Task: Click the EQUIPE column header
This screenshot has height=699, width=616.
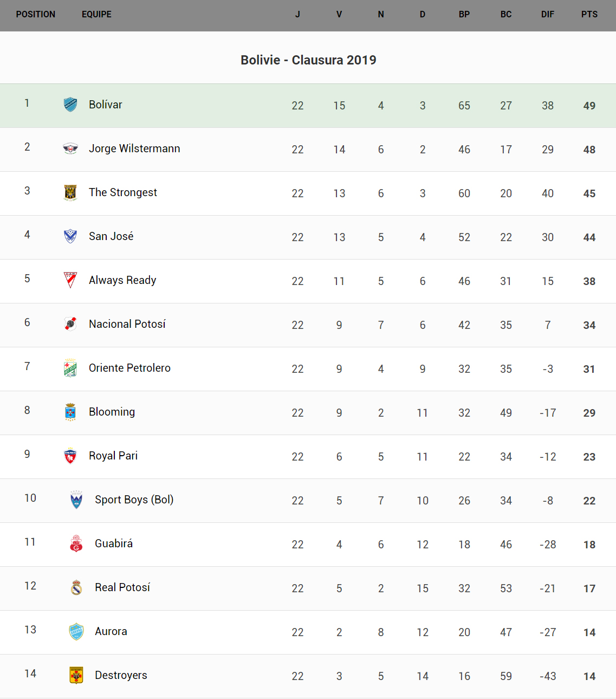Action: 96,15
